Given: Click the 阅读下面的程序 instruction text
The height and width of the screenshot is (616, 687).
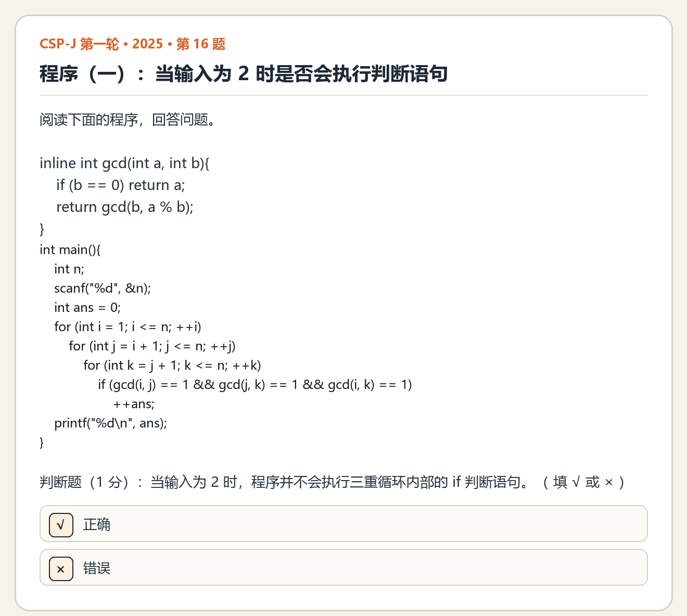Looking at the screenshot, I should (x=128, y=120).
